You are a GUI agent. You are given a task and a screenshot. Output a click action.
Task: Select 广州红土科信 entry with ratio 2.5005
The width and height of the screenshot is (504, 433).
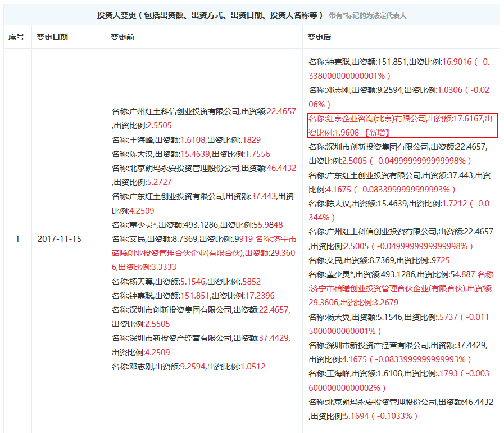(401, 239)
